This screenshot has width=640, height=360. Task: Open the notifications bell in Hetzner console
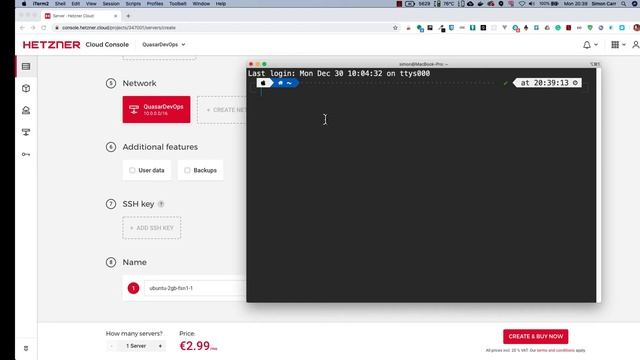(x=587, y=45)
